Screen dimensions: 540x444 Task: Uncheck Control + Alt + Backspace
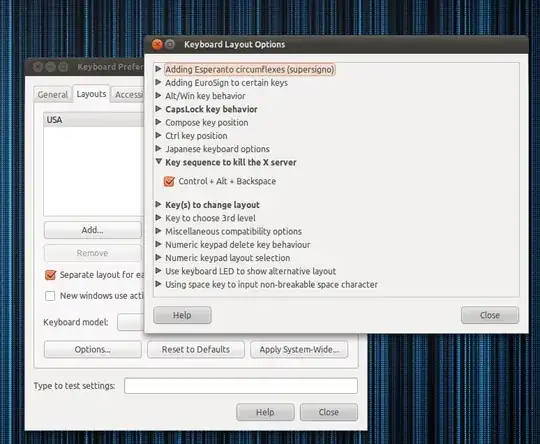[x=169, y=181]
